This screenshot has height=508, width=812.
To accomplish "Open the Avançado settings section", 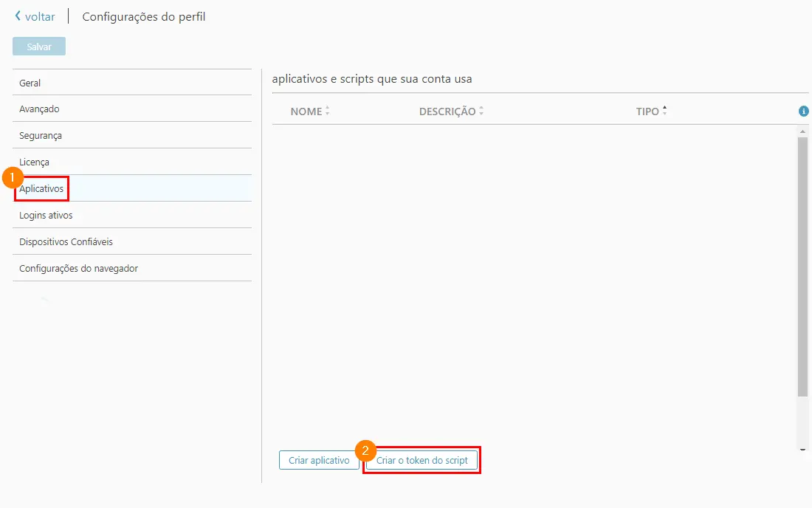I will 132,109.
